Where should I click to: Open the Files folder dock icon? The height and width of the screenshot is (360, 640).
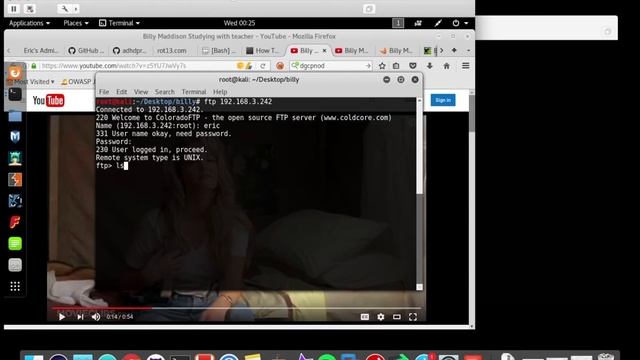coord(15,116)
